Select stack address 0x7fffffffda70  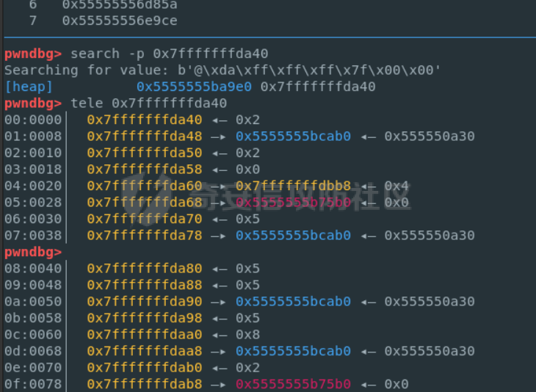[x=144, y=219]
